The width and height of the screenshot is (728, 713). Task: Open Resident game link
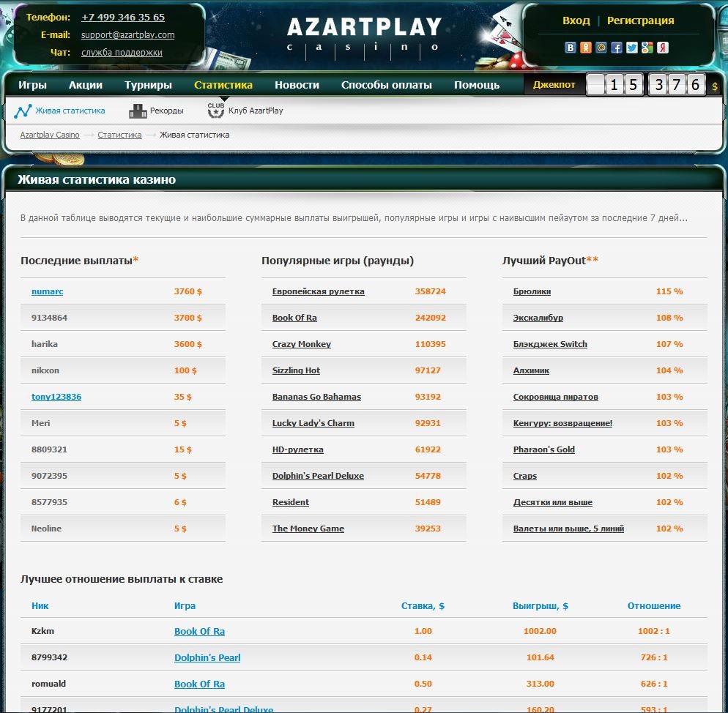[290, 502]
